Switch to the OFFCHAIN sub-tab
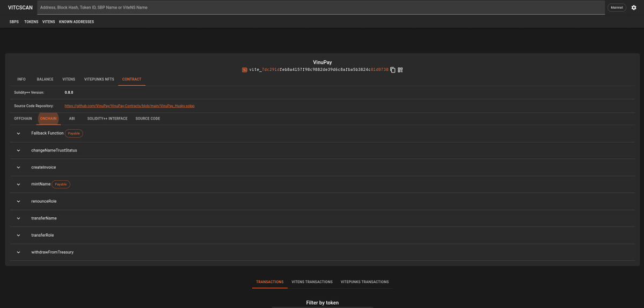Image resolution: width=644 pixels, height=308 pixels. (x=23, y=118)
